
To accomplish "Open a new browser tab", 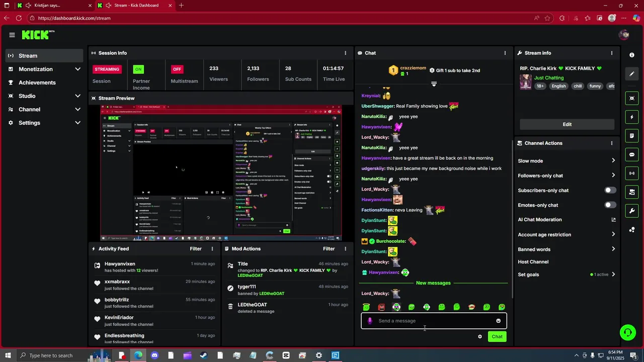I will point(181,6).
